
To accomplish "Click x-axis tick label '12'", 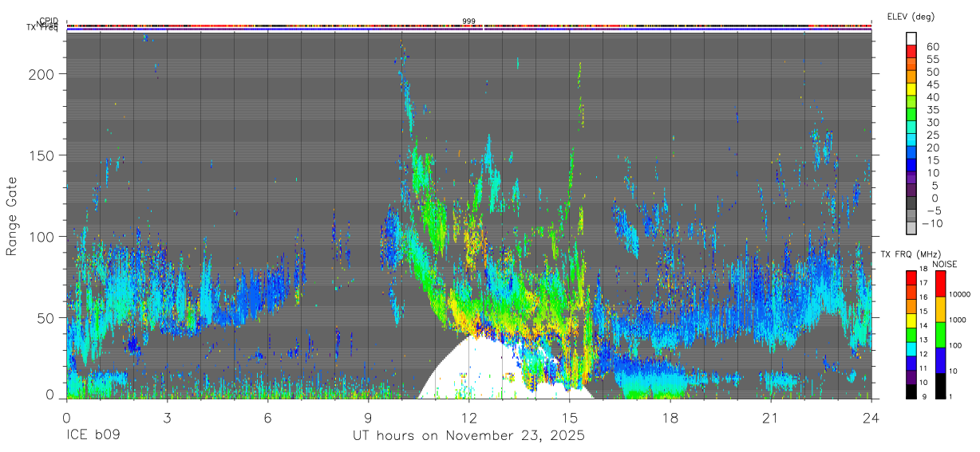I will (468, 418).
